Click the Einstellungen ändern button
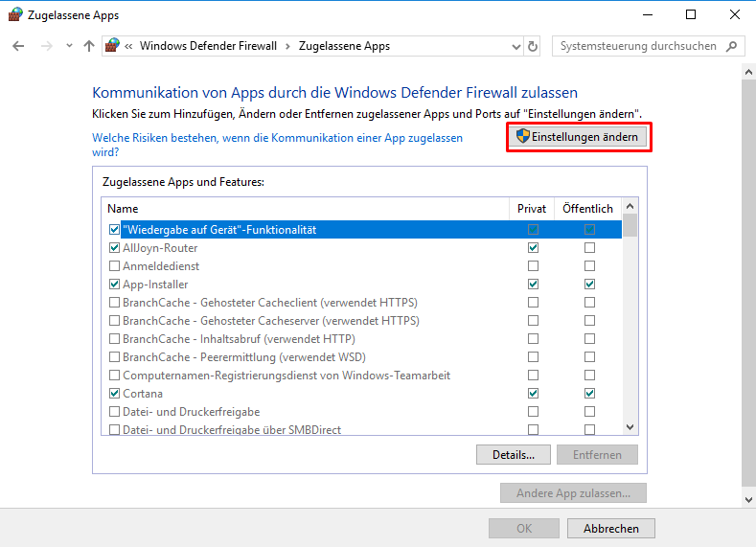 click(x=579, y=137)
